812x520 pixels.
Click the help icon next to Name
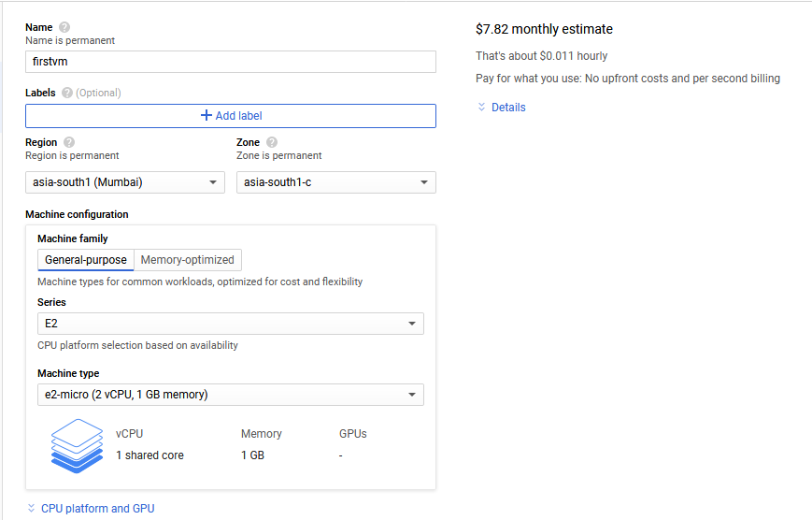tap(64, 28)
